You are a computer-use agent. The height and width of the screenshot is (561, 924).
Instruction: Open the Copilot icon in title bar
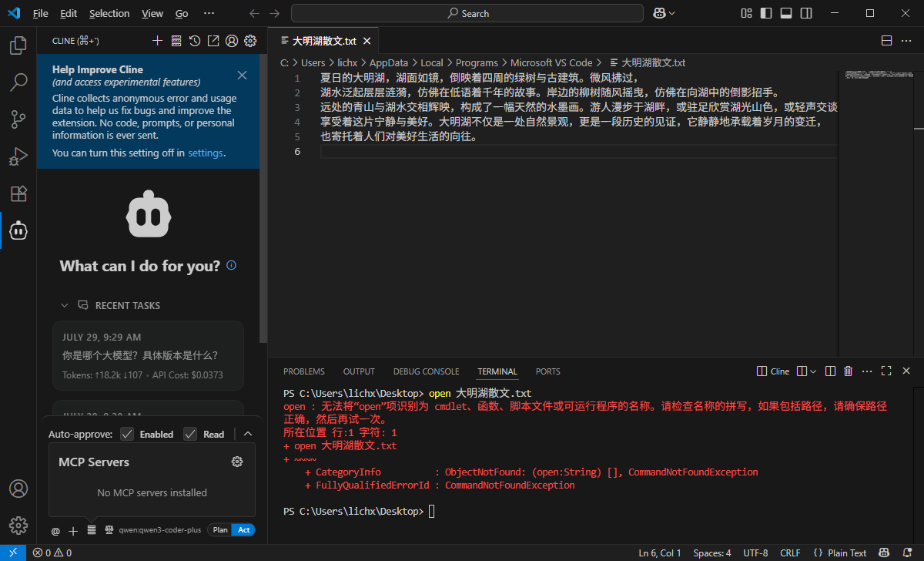click(659, 13)
